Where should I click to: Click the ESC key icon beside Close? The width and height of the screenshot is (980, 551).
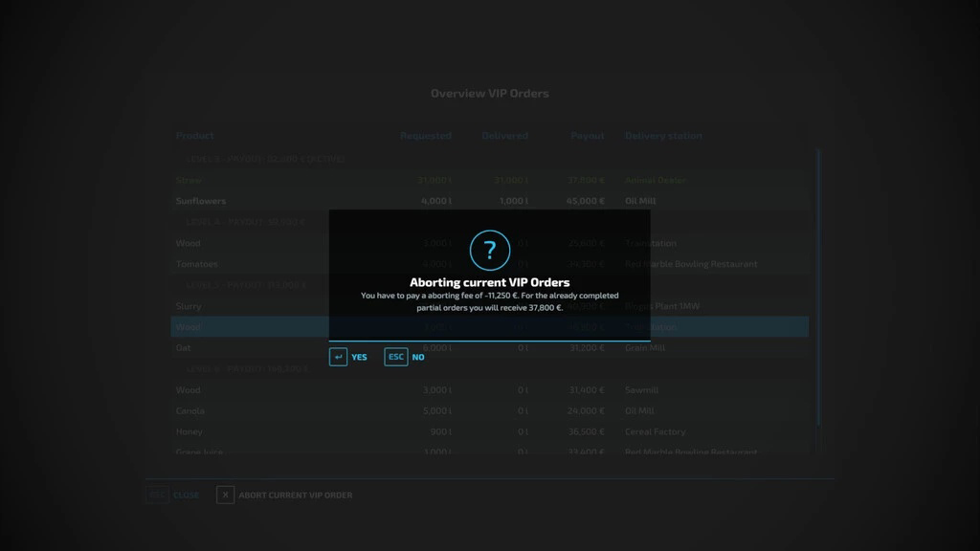pyautogui.click(x=156, y=495)
